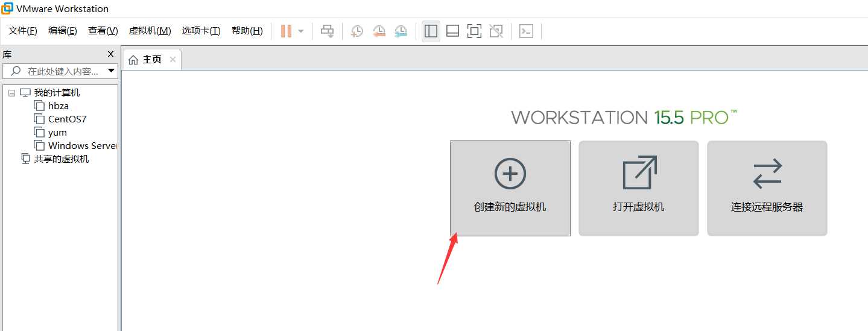
Task: Select the yum virtual machine
Action: click(57, 133)
